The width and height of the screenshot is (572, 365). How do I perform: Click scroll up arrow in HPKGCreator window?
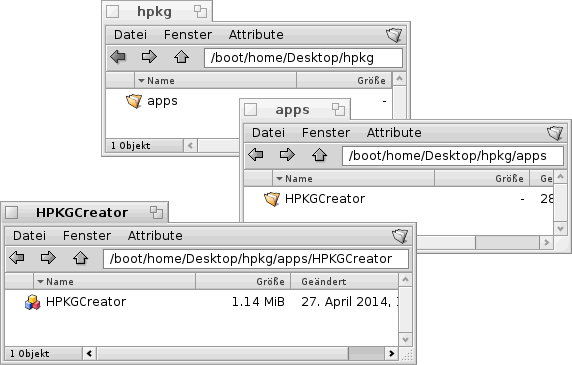point(405,280)
